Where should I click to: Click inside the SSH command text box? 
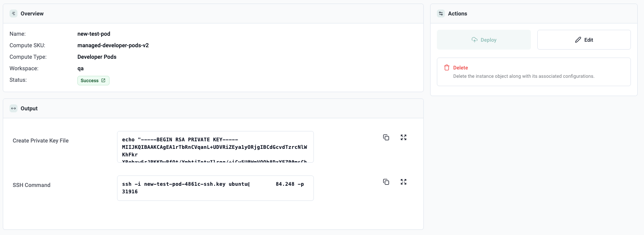(215, 188)
